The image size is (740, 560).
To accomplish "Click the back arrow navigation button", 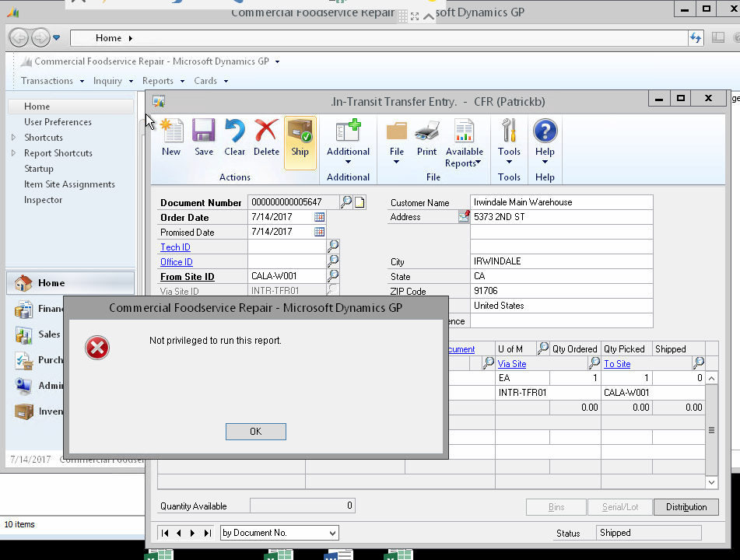I will [x=19, y=38].
